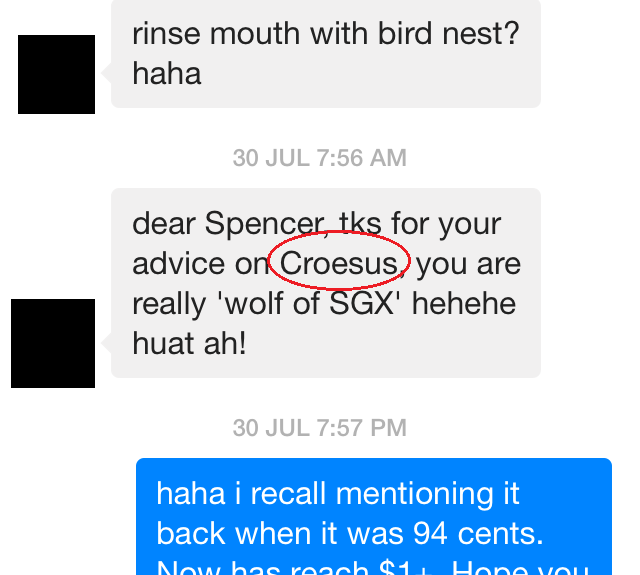Click the tail pointer of the top grey bubble
Image resolution: width=640 pixels, height=575 pixels.
[107, 74]
